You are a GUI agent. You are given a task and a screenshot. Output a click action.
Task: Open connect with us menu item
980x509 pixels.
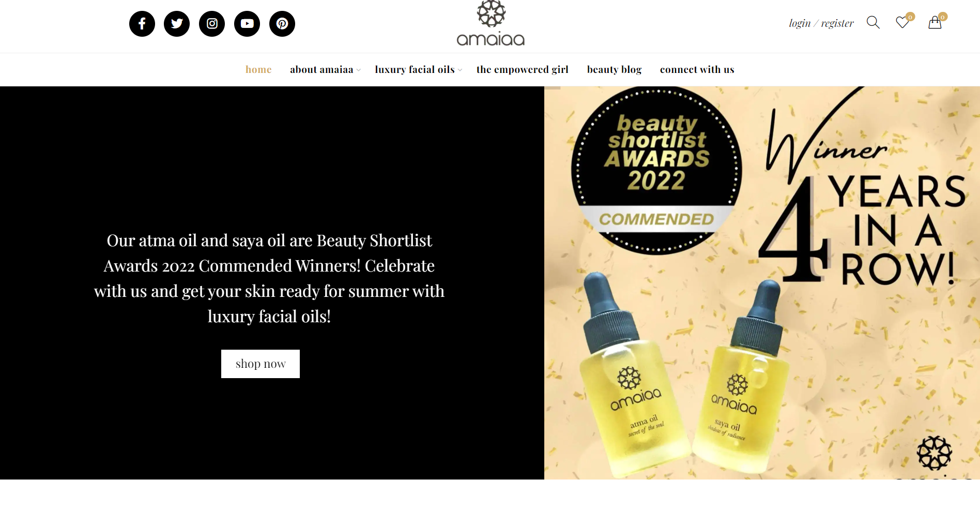(697, 69)
